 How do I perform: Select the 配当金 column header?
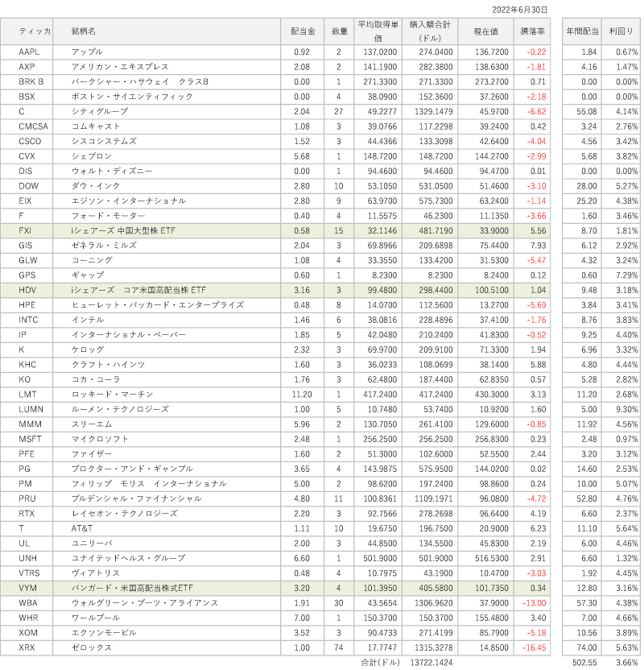click(x=303, y=31)
